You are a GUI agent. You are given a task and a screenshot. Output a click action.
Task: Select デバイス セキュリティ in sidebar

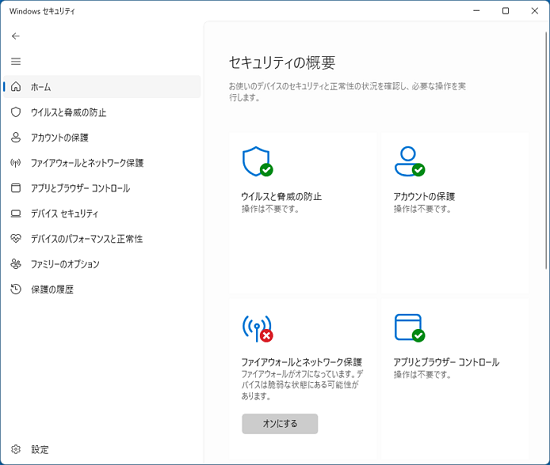tap(102, 213)
